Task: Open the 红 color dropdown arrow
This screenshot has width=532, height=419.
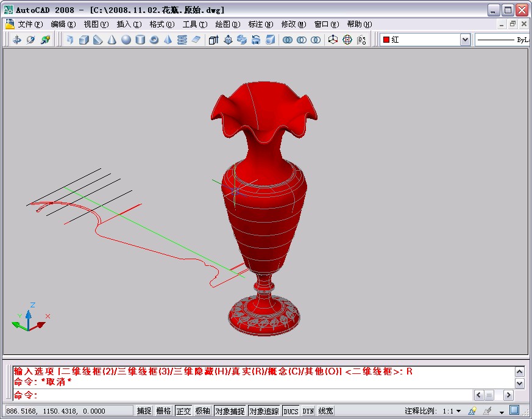Action: coord(465,40)
